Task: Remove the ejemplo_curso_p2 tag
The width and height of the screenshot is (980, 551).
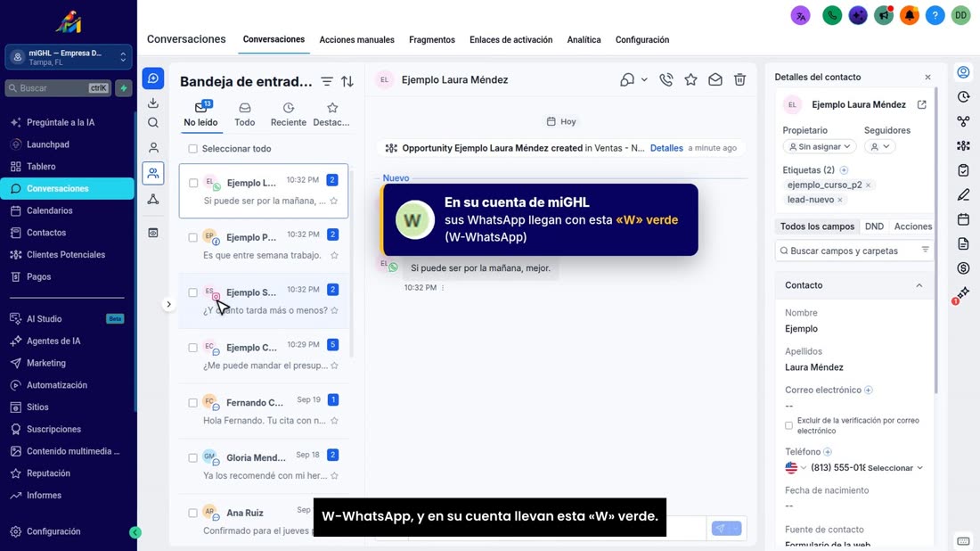Action: (x=868, y=185)
